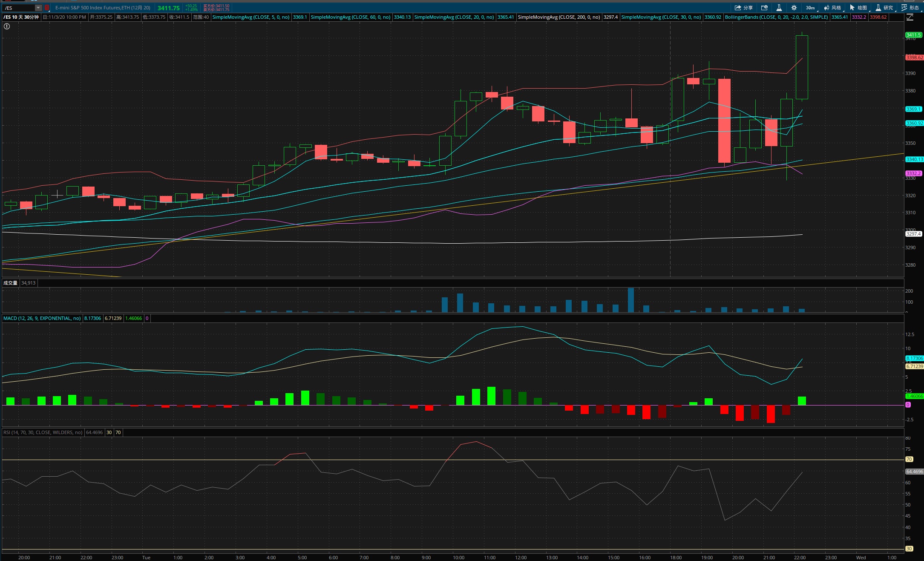Select SimpleMovingAvg (CLOSE, 20, 0, no) label
The height and width of the screenshot is (561, 924).
click(454, 17)
